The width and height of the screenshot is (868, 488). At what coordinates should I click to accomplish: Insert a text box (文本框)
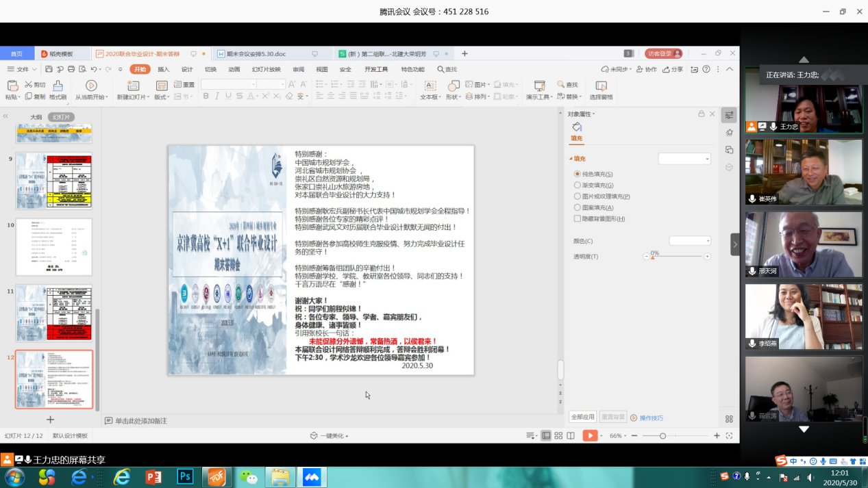430,86
